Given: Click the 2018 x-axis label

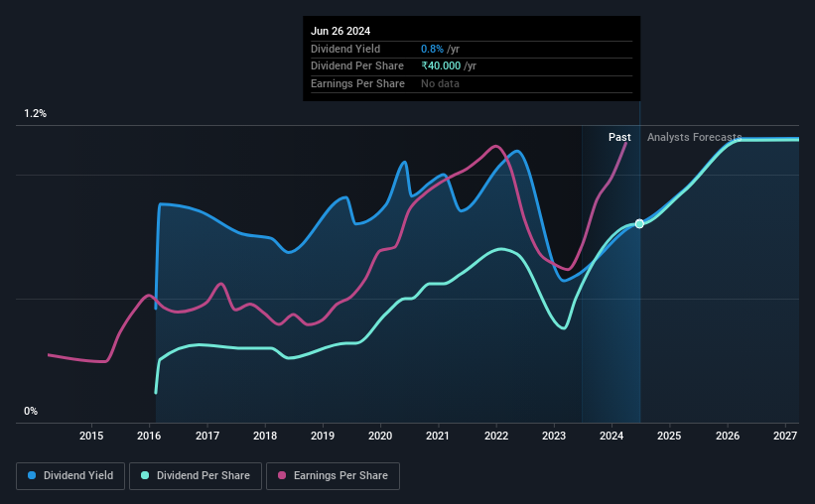Looking at the screenshot, I should (265, 436).
